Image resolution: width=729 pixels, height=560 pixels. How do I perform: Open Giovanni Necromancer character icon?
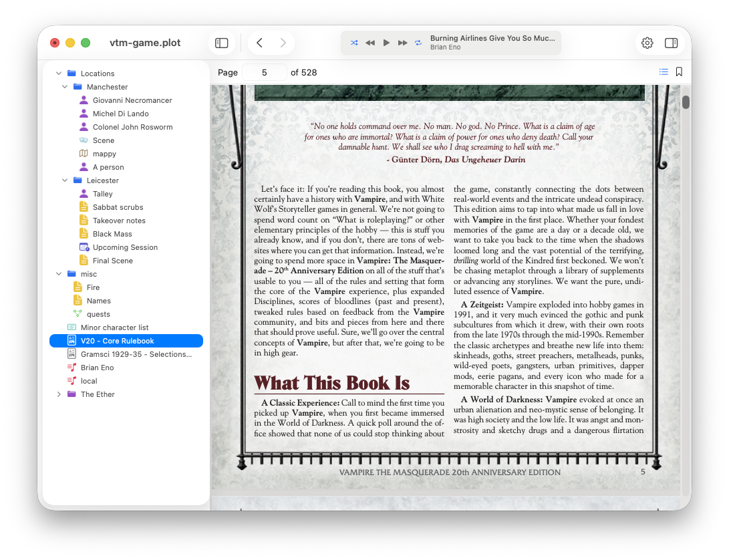[x=84, y=100]
